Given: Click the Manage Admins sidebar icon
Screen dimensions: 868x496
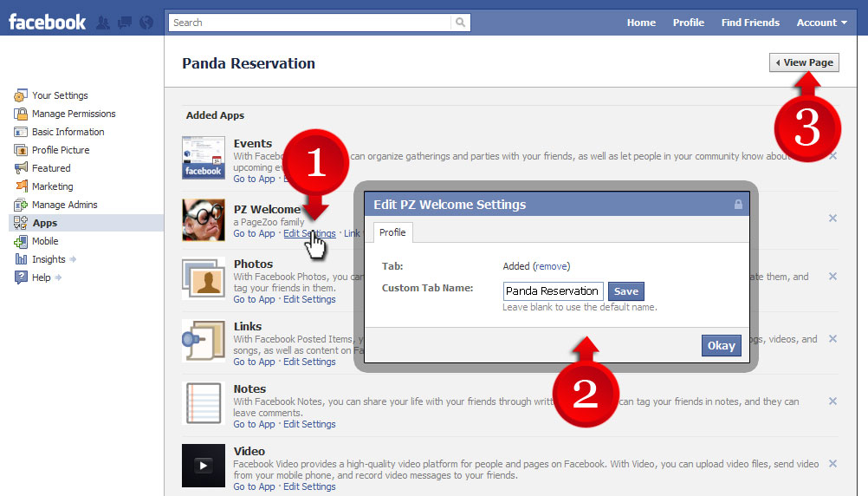Looking at the screenshot, I should pos(21,205).
